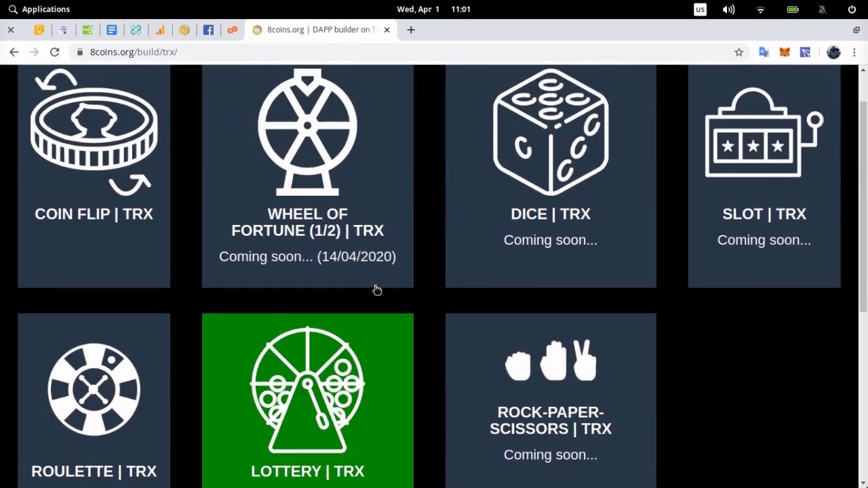Viewport: 868px width, 488px height.
Task: Click the WHEEL OF FORTUNE (1/2) | TRX title
Action: pyautogui.click(x=307, y=222)
